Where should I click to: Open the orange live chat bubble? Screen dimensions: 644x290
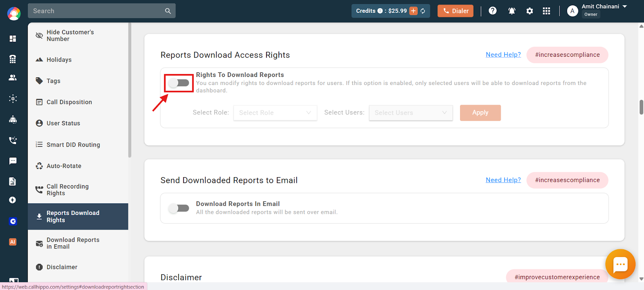[620, 264]
